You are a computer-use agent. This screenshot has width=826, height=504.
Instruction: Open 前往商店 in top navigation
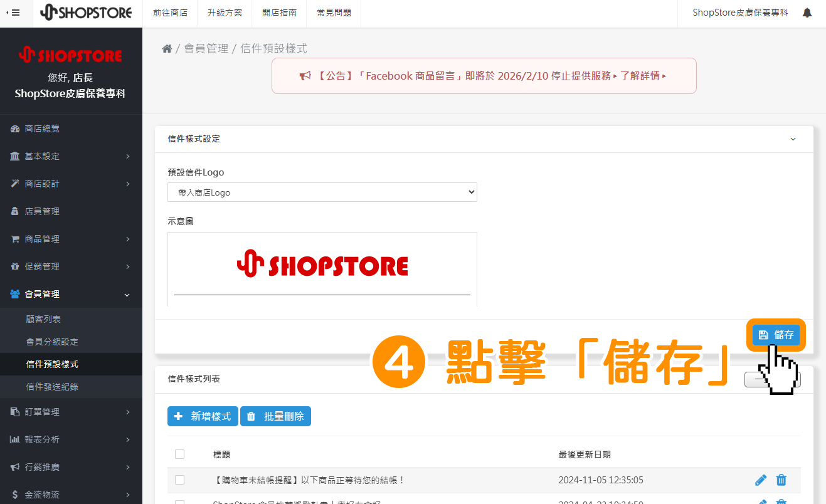pyautogui.click(x=170, y=13)
